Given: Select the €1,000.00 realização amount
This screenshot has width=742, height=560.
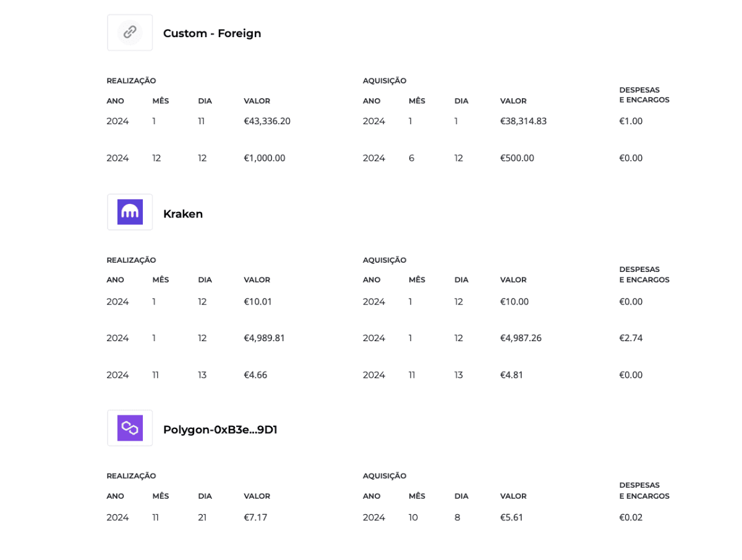Looking at the screenshot, I should 265,158.
